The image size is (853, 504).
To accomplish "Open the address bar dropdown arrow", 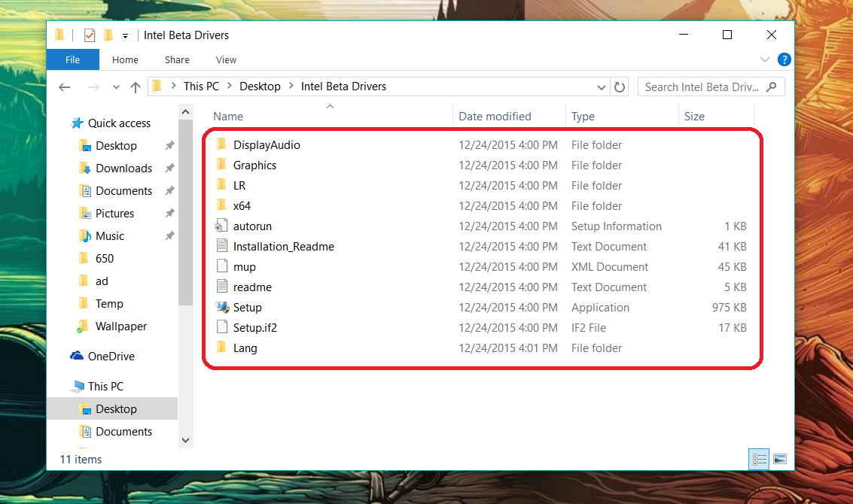I will coord(601,87).
